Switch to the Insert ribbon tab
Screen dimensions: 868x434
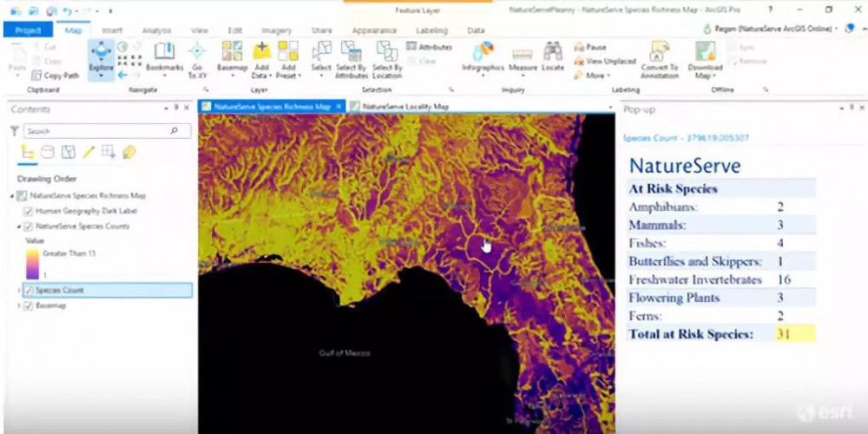click(112, 30)
